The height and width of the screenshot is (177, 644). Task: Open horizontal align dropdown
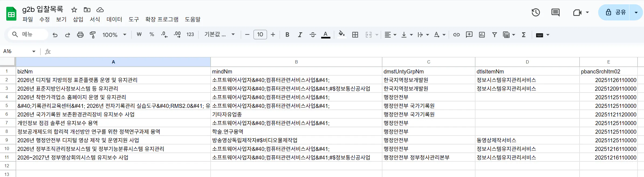390,35
